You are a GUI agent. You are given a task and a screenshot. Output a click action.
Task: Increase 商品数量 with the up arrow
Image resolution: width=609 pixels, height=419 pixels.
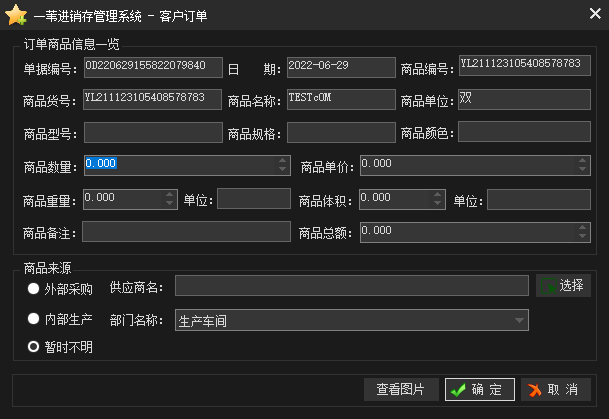[282, 160]
